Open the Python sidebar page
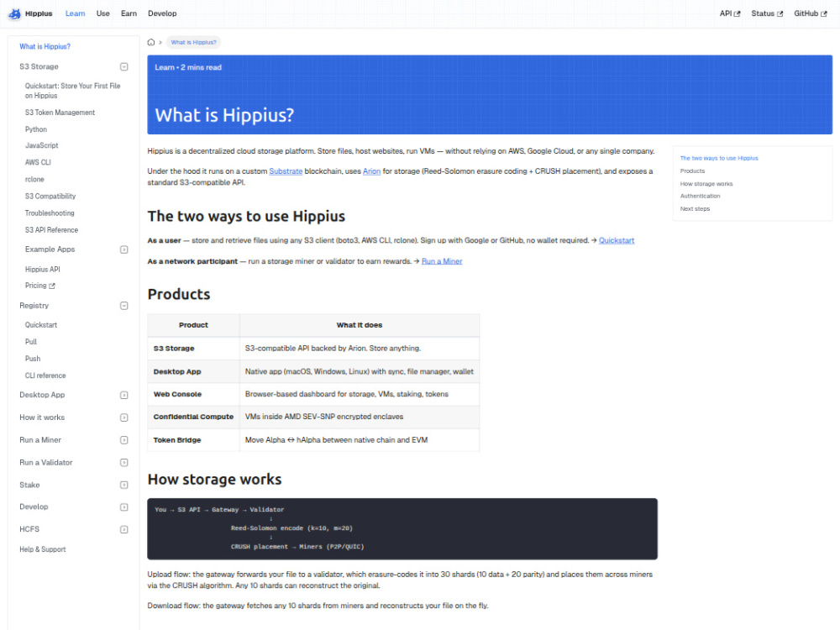This screenshot has height=630, width=840. coord(36,129)
